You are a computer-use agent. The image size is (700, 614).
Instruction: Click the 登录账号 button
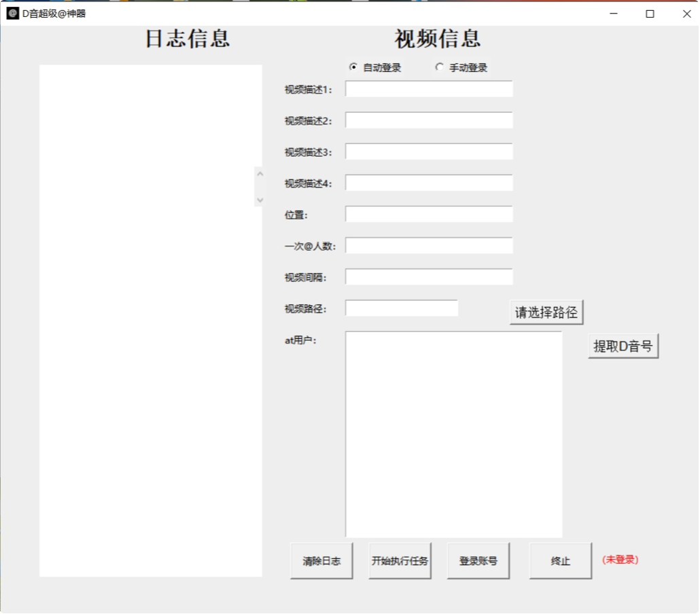478,560
